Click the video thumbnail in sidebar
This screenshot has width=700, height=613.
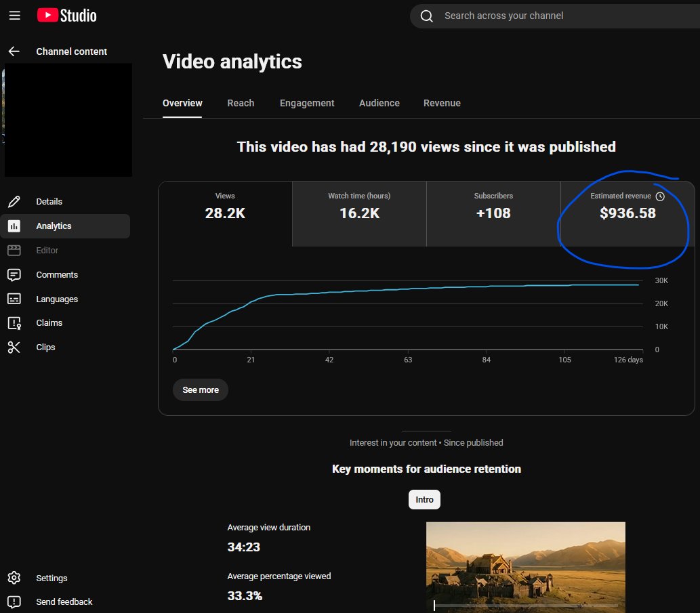point(68,120)
